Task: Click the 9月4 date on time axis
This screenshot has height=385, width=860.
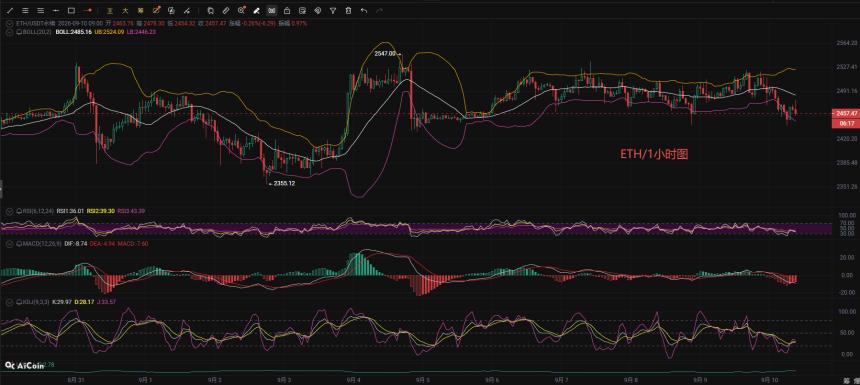Action: (x=354, y=379)
